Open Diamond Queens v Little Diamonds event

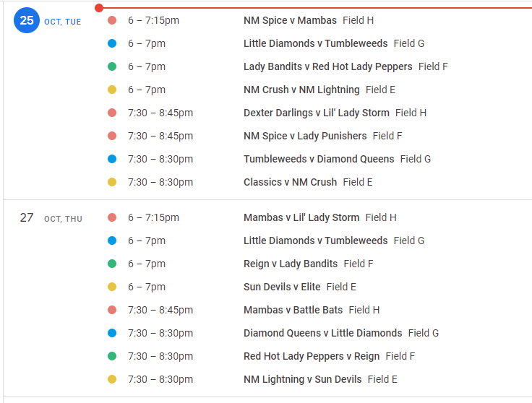[x=322, y=333]
